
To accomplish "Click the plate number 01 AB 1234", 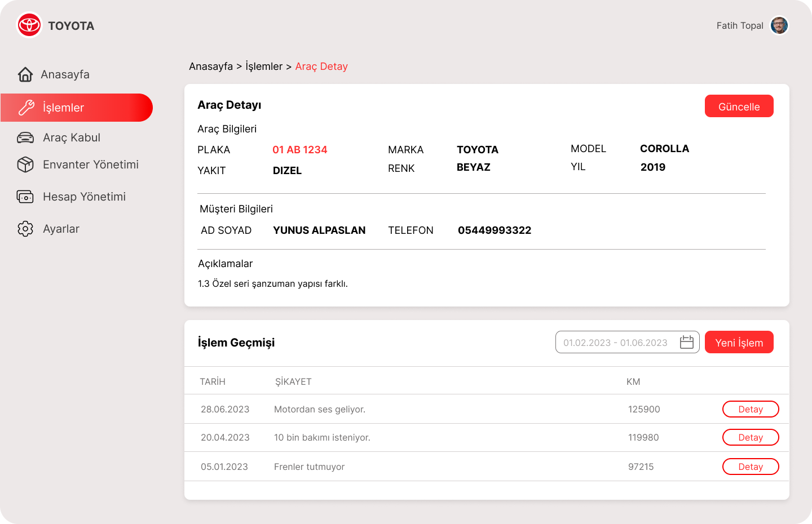I will pyautogui.click(x=299, y=150).
